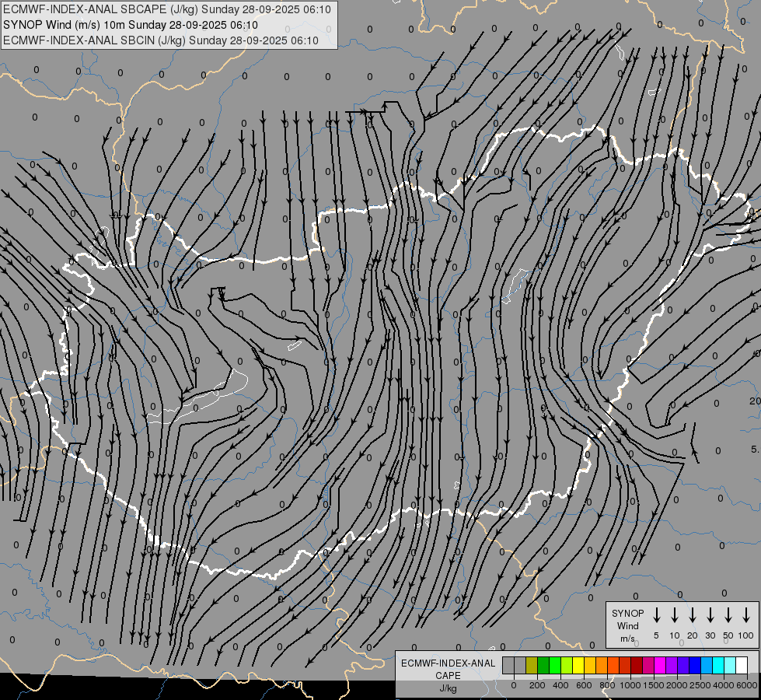Screen dimensions: 761x700
Task: Pick the orange swatch left of 800
Action: [x=602, y=666]
